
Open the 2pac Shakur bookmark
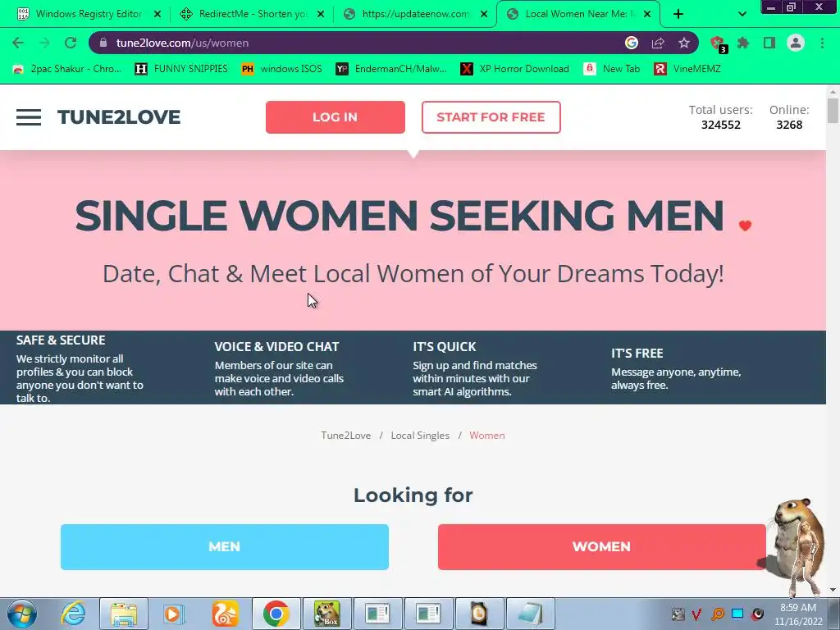[67, 69]
